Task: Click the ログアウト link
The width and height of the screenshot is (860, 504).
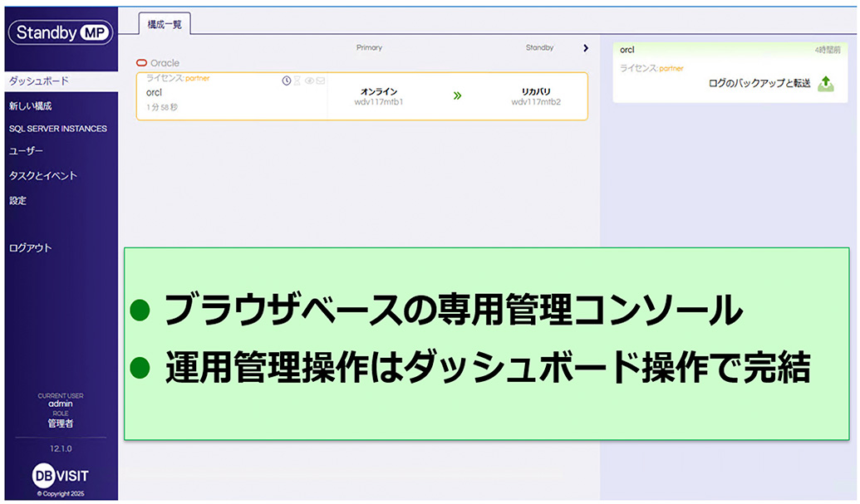Action: pos(31,248)
